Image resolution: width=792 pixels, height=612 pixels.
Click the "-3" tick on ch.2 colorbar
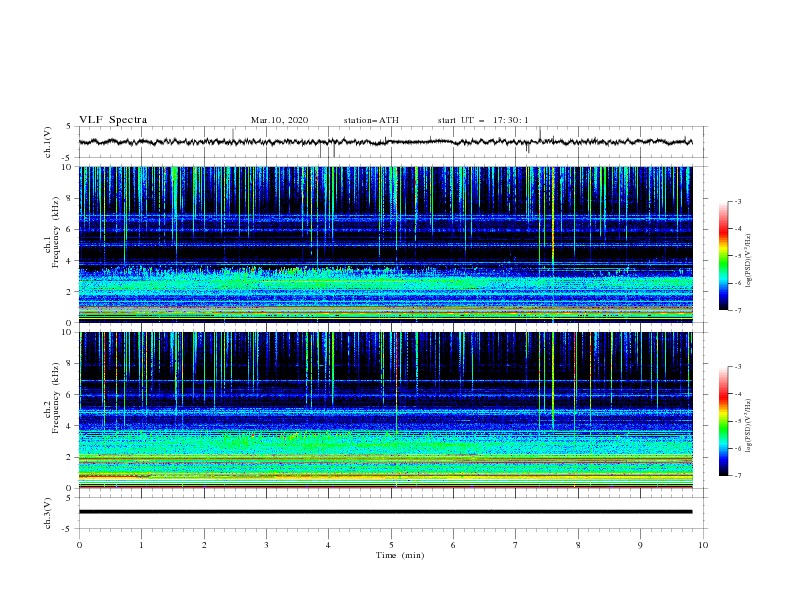[737, 367]
